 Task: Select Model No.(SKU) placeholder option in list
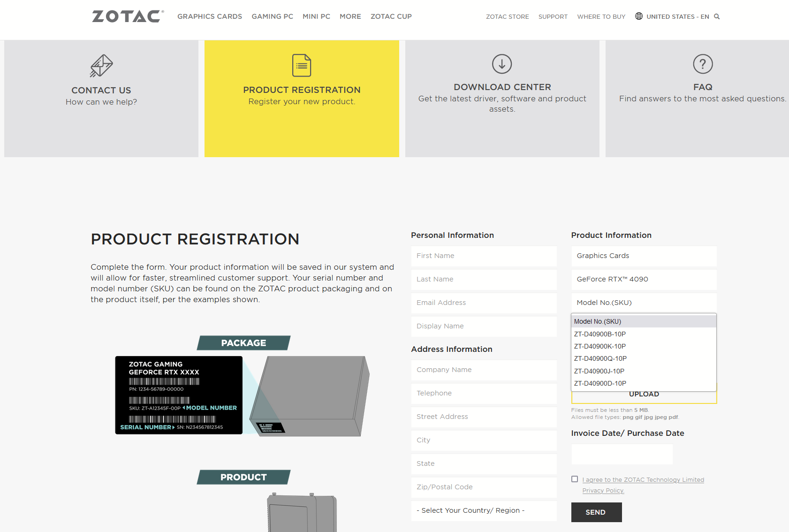[x=644, y=321]
